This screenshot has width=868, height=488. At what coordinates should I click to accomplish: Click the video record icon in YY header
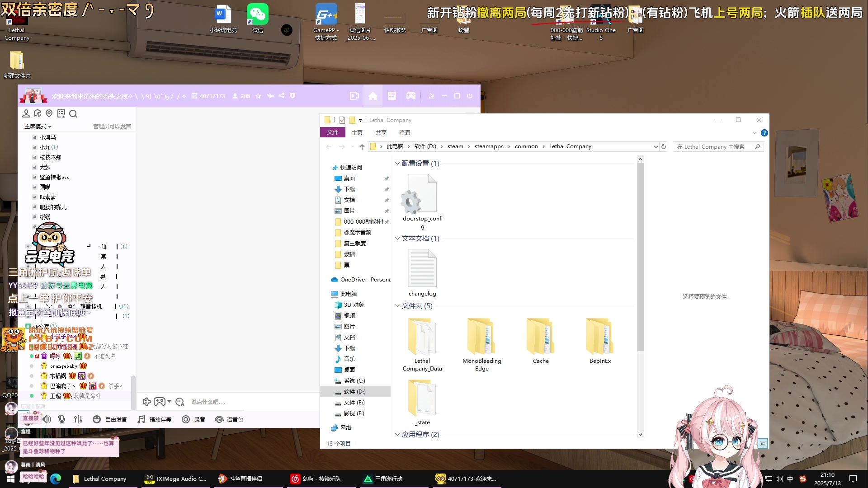click(354, 96)
